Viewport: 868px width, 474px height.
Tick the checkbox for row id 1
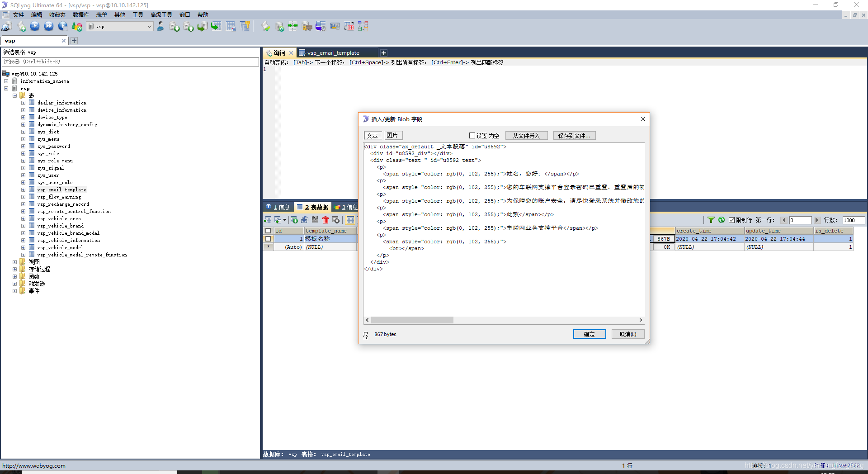(x=268, y=239)
